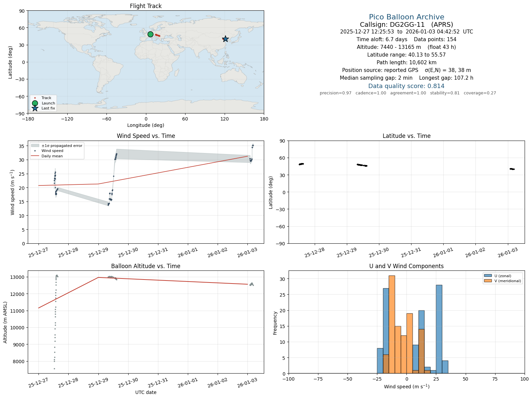The width and height of the screenshot is (532, 398).
Task: Click the "Position source: reported GPS" text
Action: pyautogui.click(x=380, y=70)
